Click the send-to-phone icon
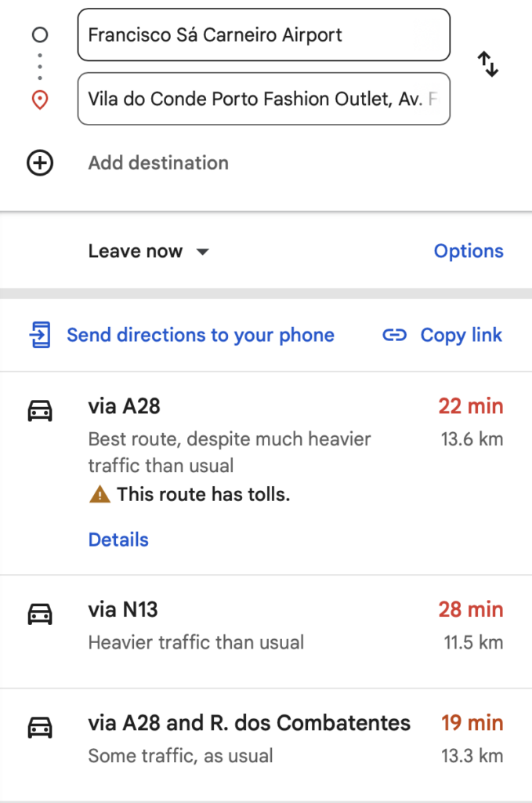The height and width of the screenshot is (803, 532). pos(40,335)
